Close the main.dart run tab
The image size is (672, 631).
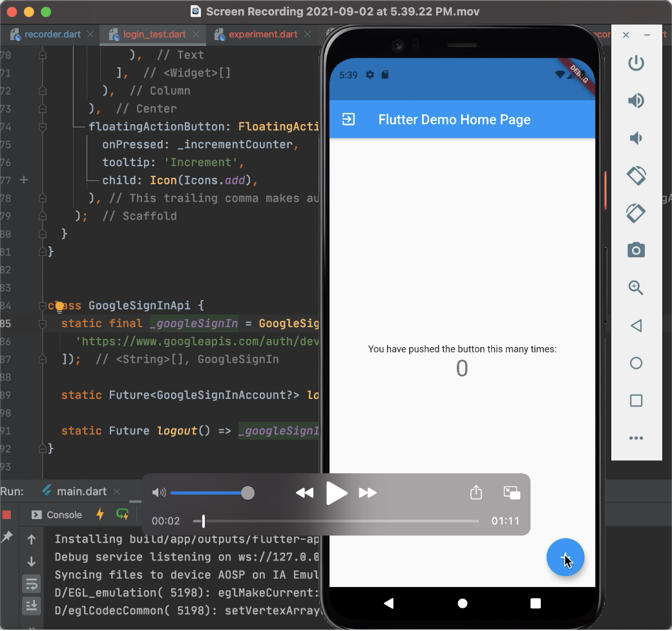click(x=116, y=492)
